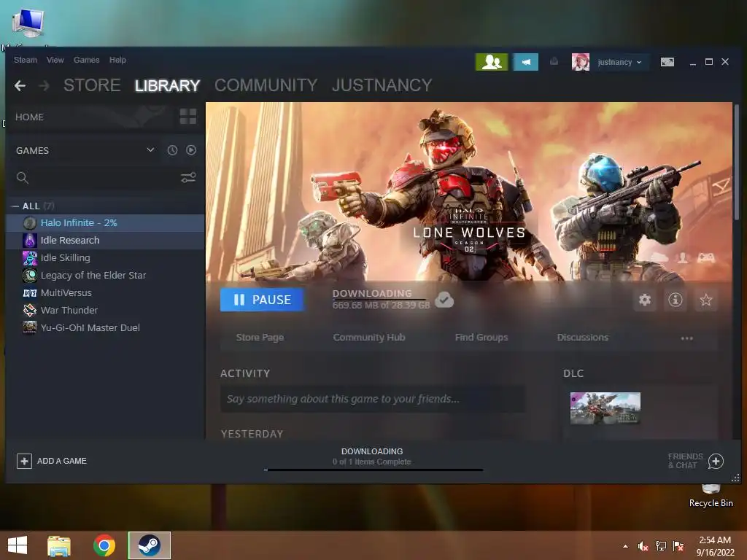Image resolution: width=747 pixels, height=560 pixels.
Task: Open the Discussions link
Action: click(x=583, y=337)
